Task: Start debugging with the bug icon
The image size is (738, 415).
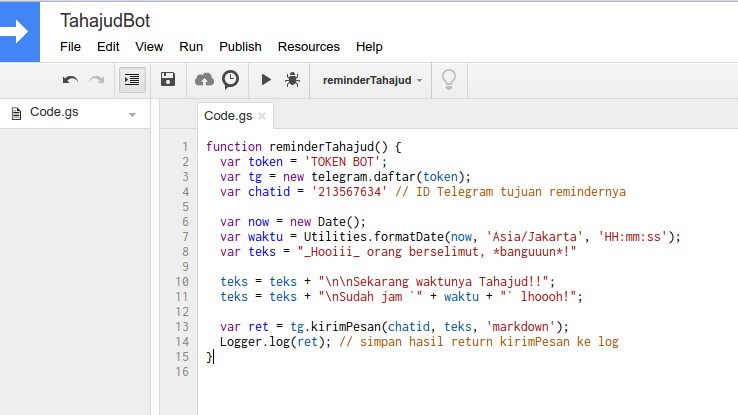Action: tap(292, 79)
